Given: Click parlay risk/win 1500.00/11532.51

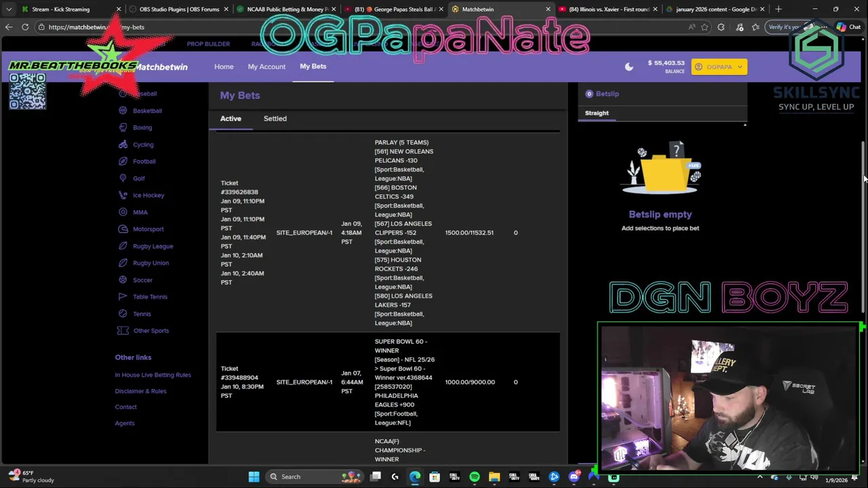Looking at the screenshot, I should pyautogui.click(x=469, y=232).
